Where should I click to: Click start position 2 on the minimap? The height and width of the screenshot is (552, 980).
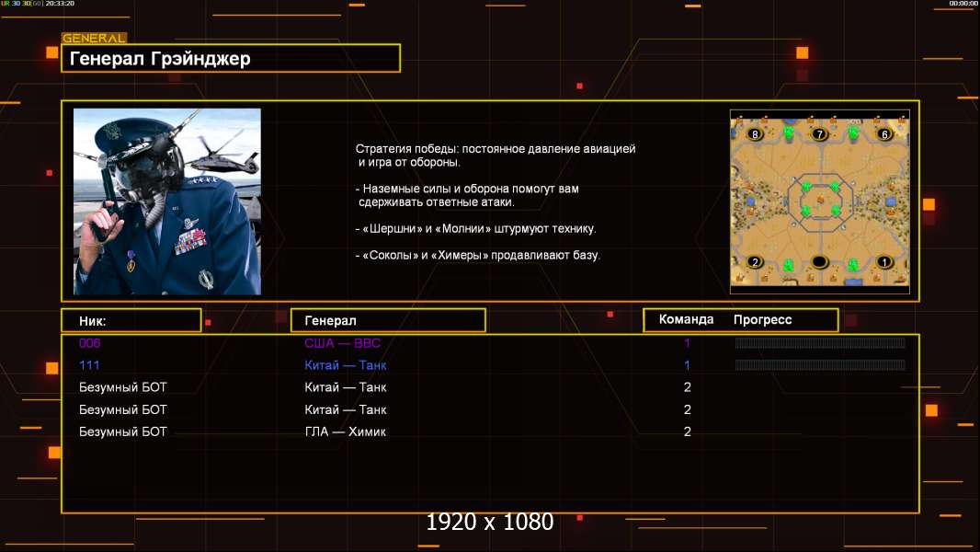[x=755, y=262]
